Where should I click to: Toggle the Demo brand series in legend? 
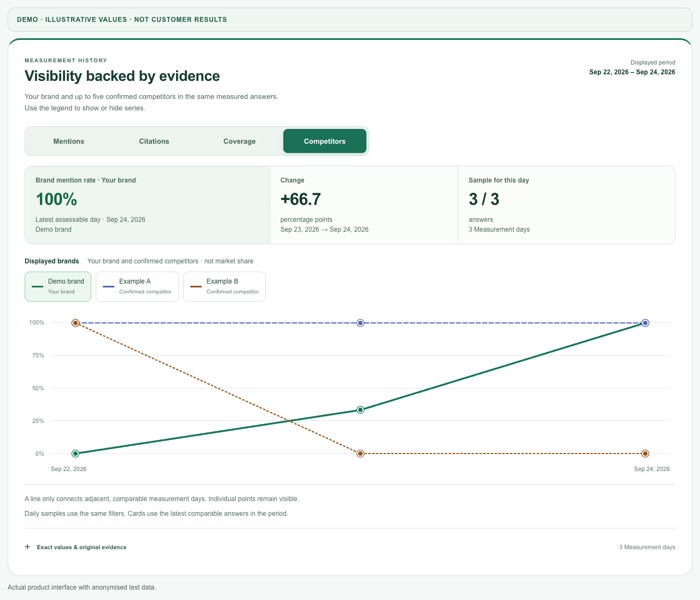pyautogui.click(x=58, y=286)
